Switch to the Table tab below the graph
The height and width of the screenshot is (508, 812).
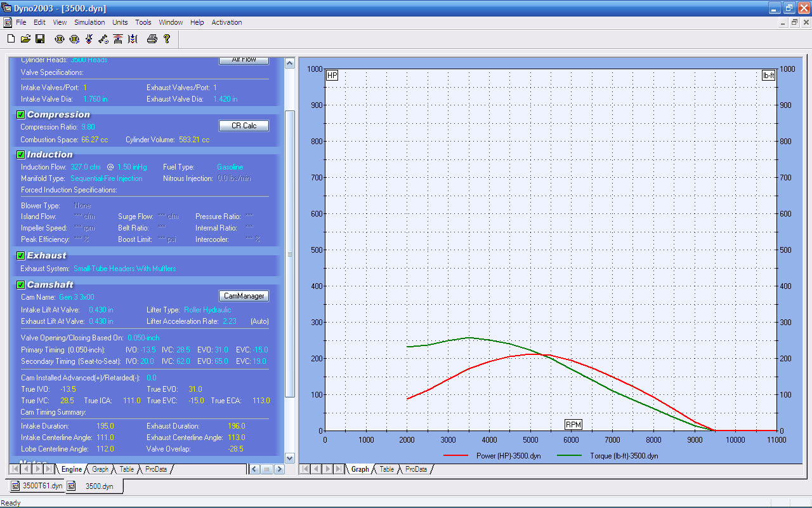tap(387, 469)
